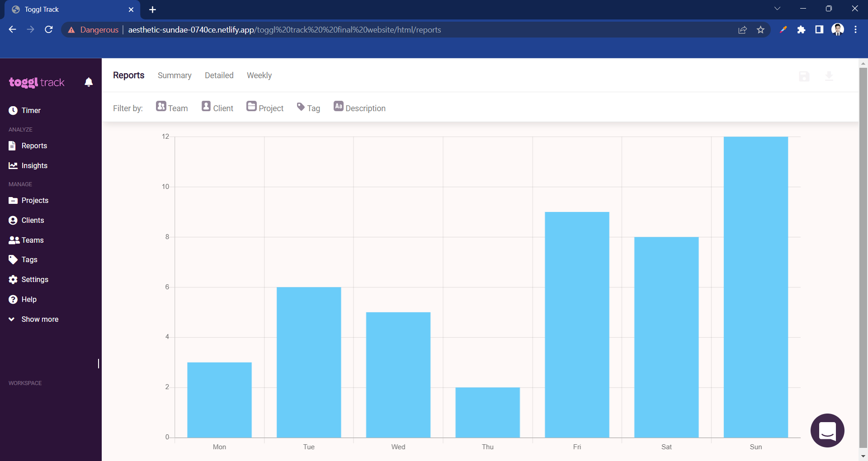The image size is (868, 461).
Task: Go to Insights in the sidebar
Action: 28,165
